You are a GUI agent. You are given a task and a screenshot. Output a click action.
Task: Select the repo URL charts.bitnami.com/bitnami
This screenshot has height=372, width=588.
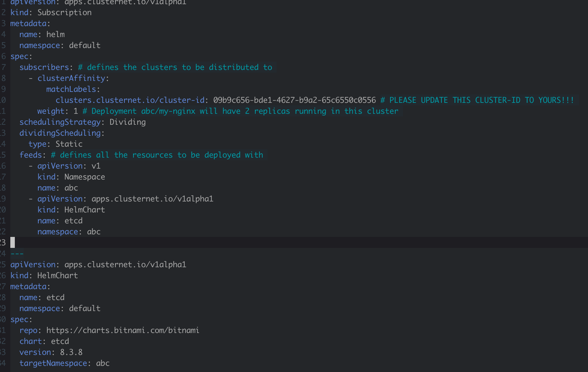[122, 330]
